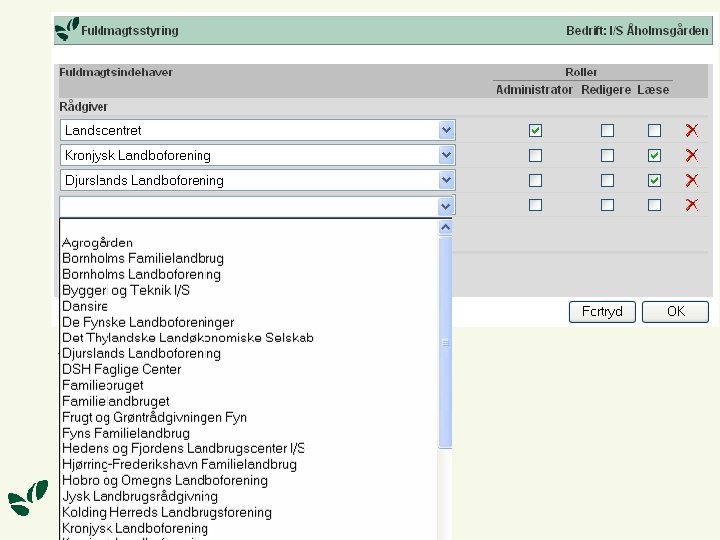Click the Fortryd button
Screen dimensions: 720x540
pyautogui.click(x=602, y=312)
